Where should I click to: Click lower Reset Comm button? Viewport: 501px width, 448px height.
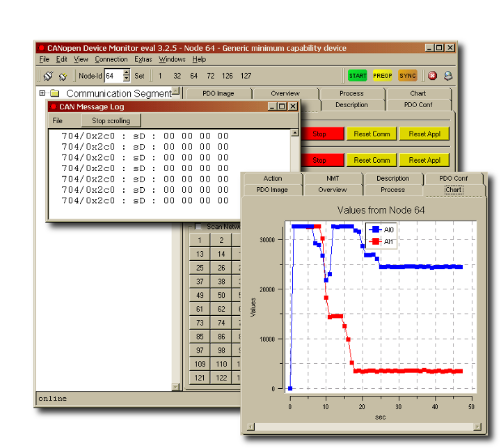pos(372,160)
